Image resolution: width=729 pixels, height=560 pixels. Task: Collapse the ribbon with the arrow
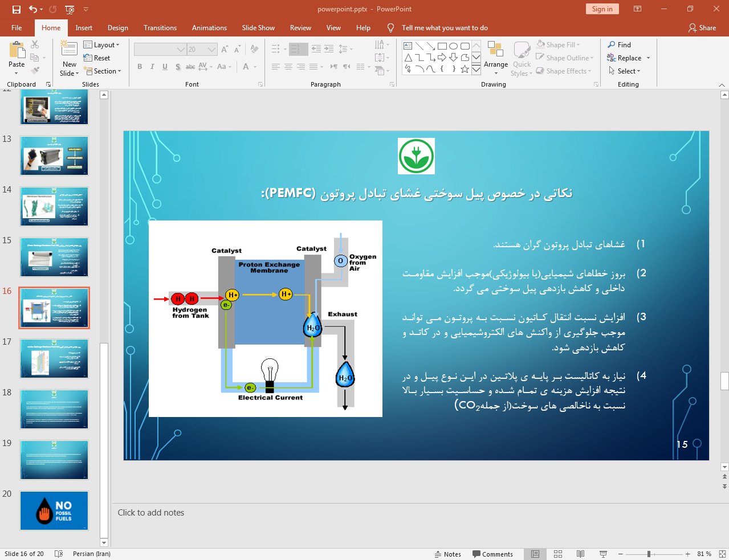[722, 85]
